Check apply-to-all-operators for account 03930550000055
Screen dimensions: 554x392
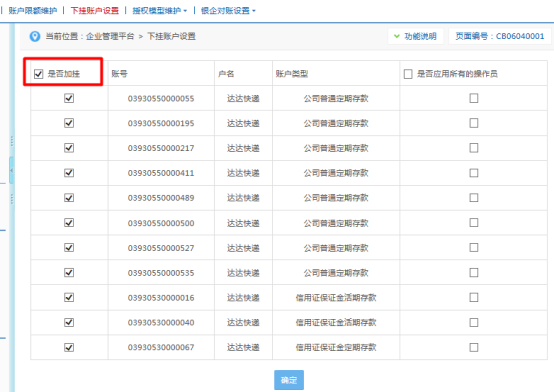[x=474, y=98]
